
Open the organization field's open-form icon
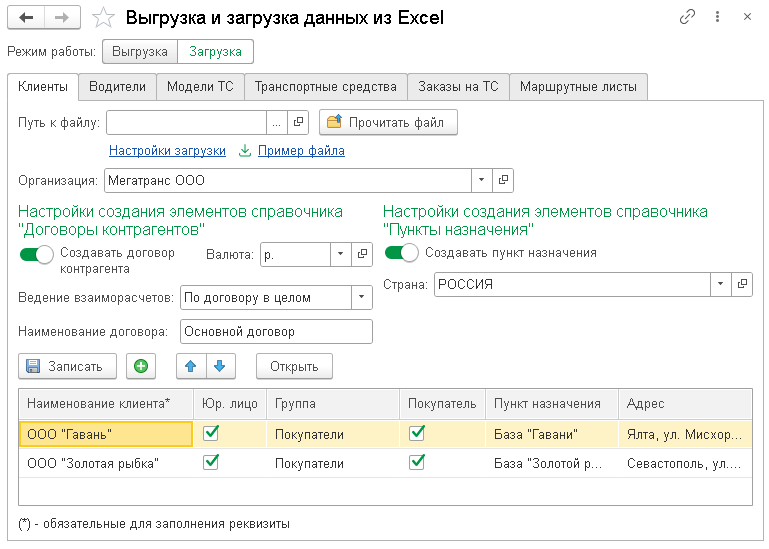(503, 180)
